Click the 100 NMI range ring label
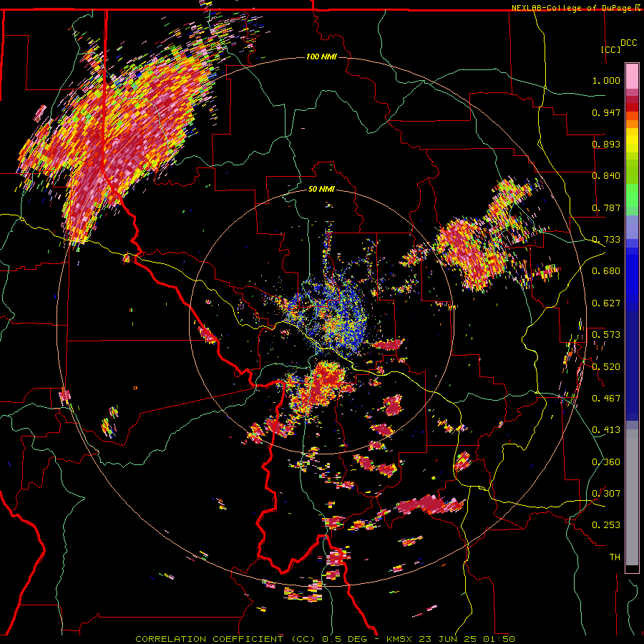The height and width of the screenshot is (644, 644). pos(321,57)
